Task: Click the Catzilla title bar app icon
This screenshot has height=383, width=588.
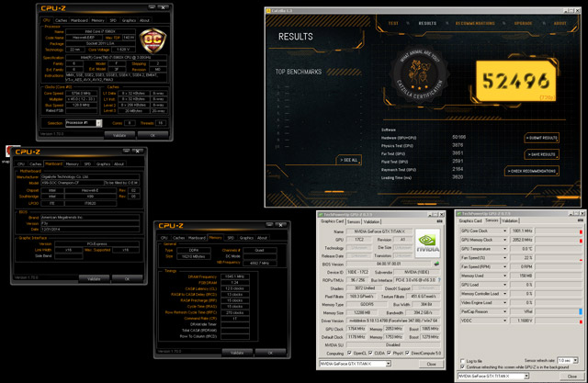Action: coord(268,11)
